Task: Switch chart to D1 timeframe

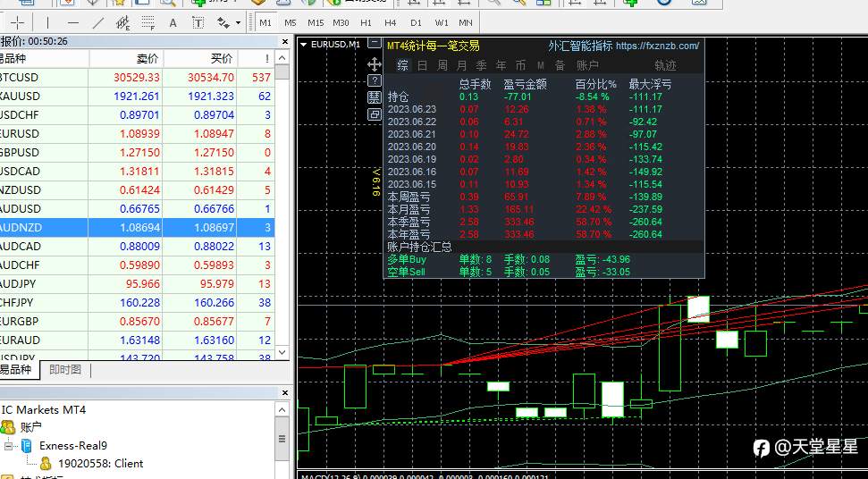Action: click(x=416, y=22)
